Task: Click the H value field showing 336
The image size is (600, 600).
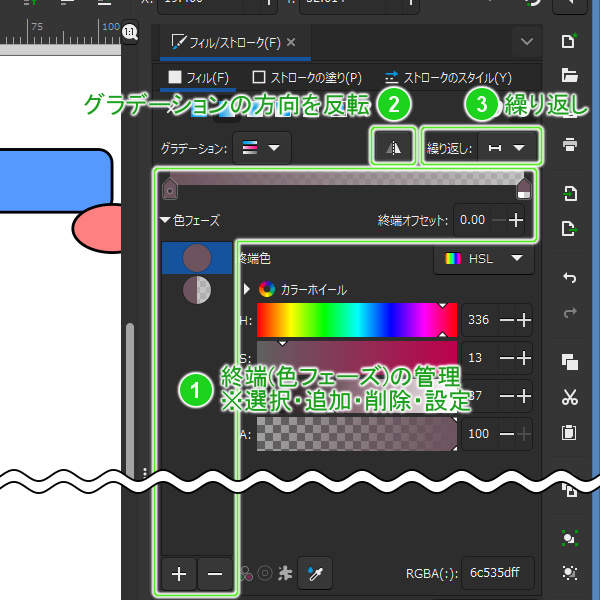Action: [478, 320]
